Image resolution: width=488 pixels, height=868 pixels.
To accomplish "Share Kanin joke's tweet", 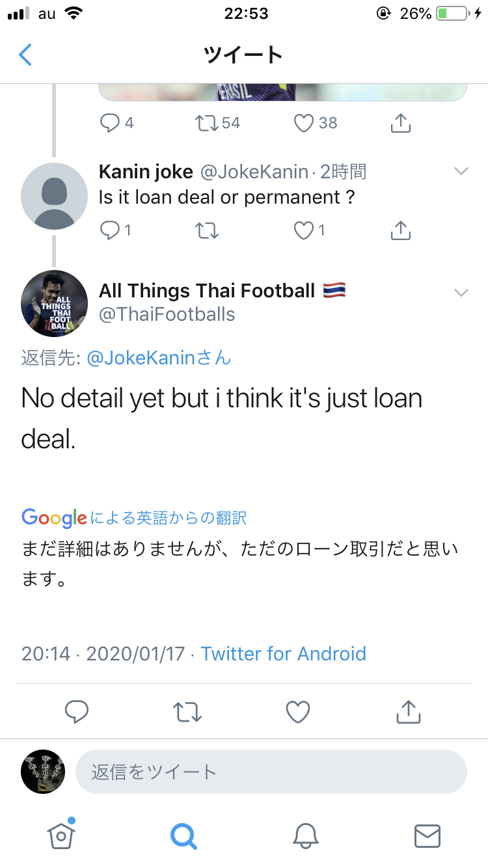I will pos(401,230).
